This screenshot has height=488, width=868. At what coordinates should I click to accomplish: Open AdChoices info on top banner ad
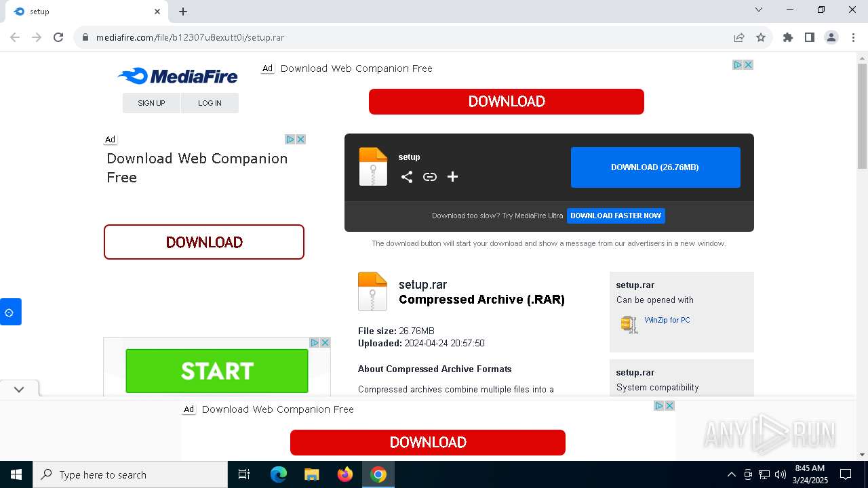(x=738, y=65)
